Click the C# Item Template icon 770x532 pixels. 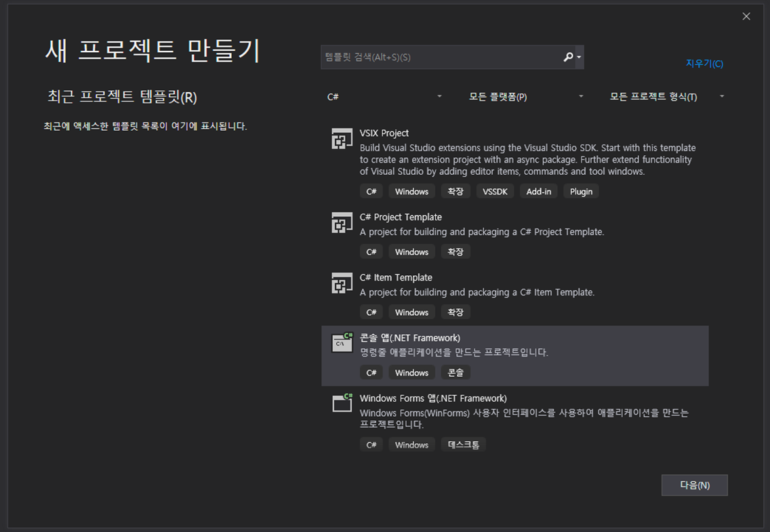click(x=342, y=283)
